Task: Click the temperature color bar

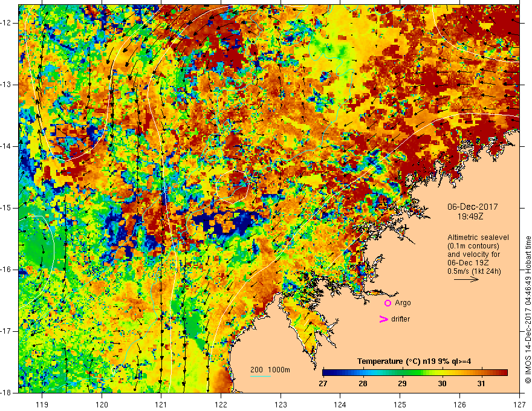Action: [415, 373]
